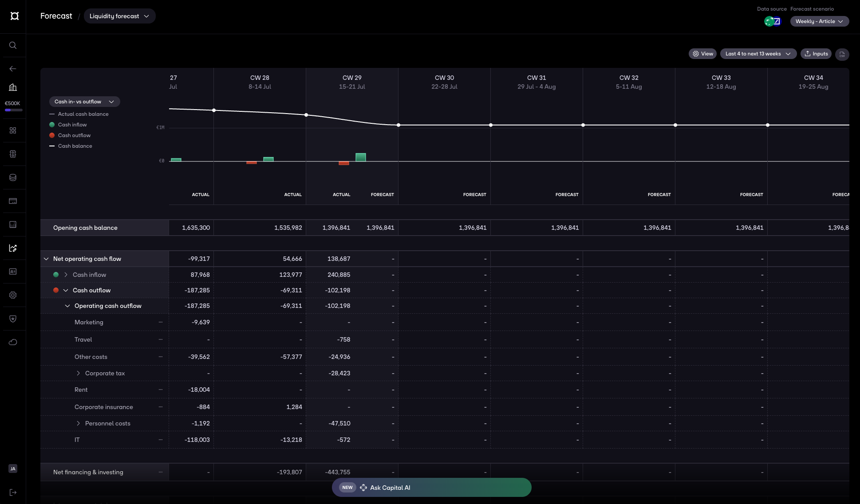Collapse the Net operating cash flow row
This screenshot has width=860, height=504.
click(46, 259)
